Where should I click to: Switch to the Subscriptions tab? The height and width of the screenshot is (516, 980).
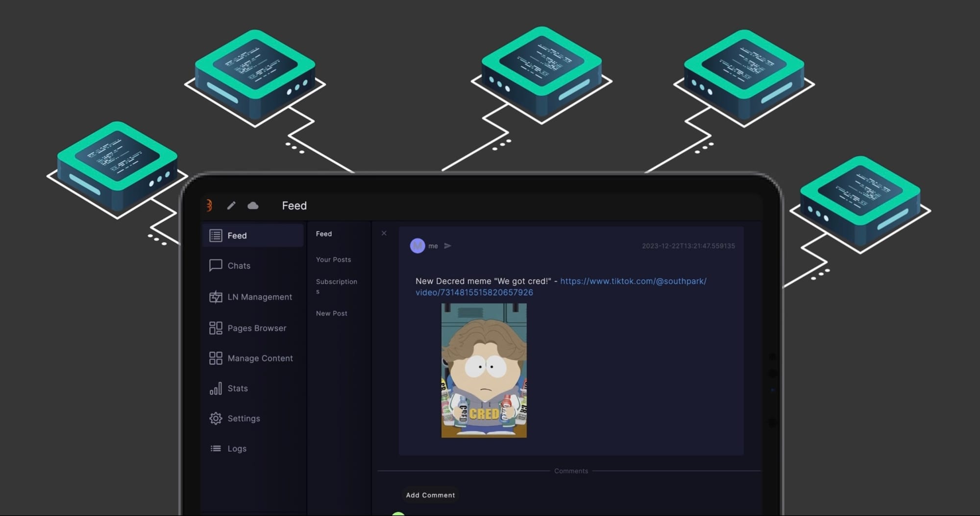[337, 286]
